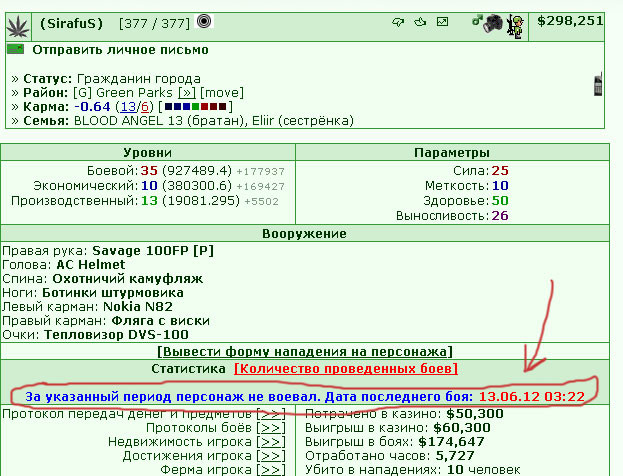Open positive karma count 13

point(128,107)
